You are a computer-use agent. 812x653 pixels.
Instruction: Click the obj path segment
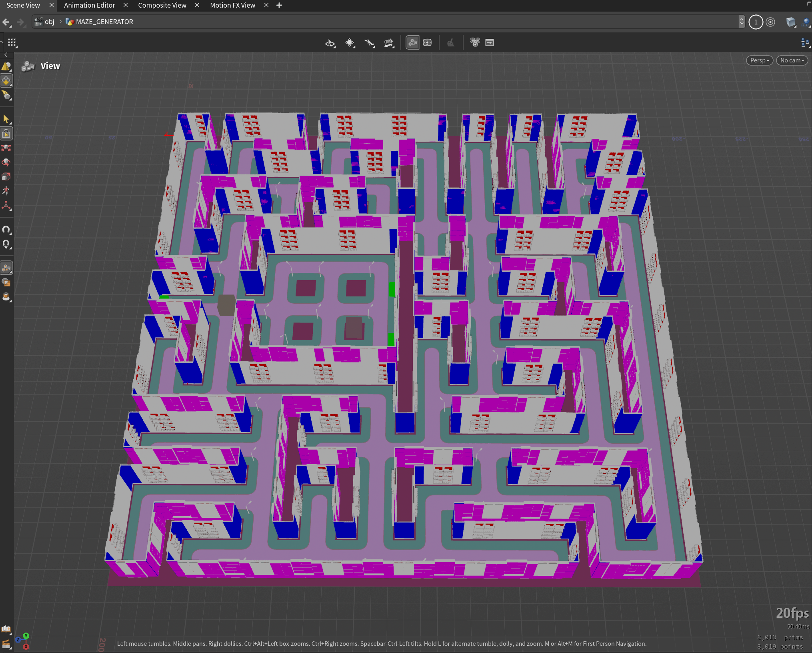click(x=45, y=22)
